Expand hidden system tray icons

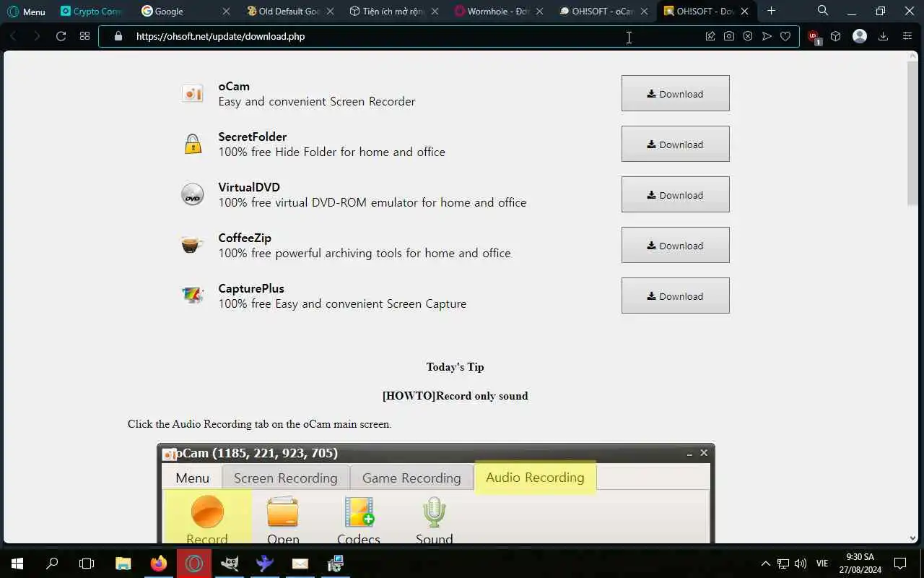766,564
